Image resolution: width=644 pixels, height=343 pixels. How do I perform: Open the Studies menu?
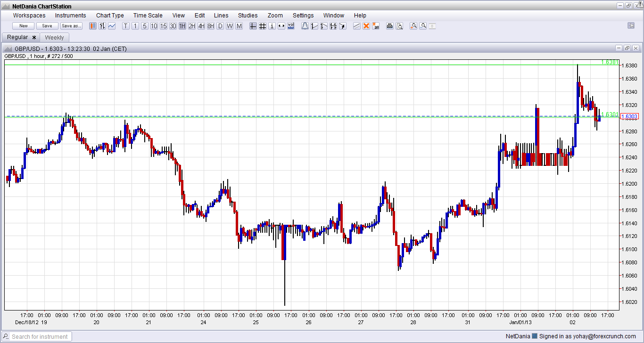click(248, 16)
